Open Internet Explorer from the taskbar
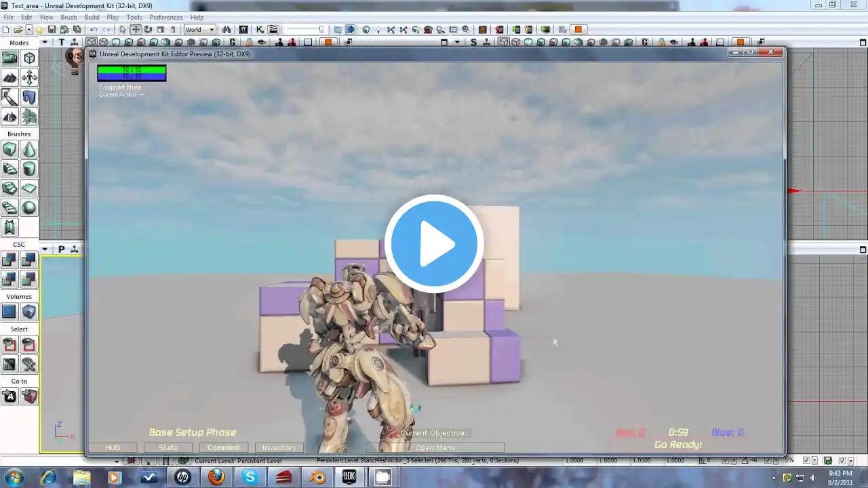This screenshot has width=868, height=488. pos(49,478)
